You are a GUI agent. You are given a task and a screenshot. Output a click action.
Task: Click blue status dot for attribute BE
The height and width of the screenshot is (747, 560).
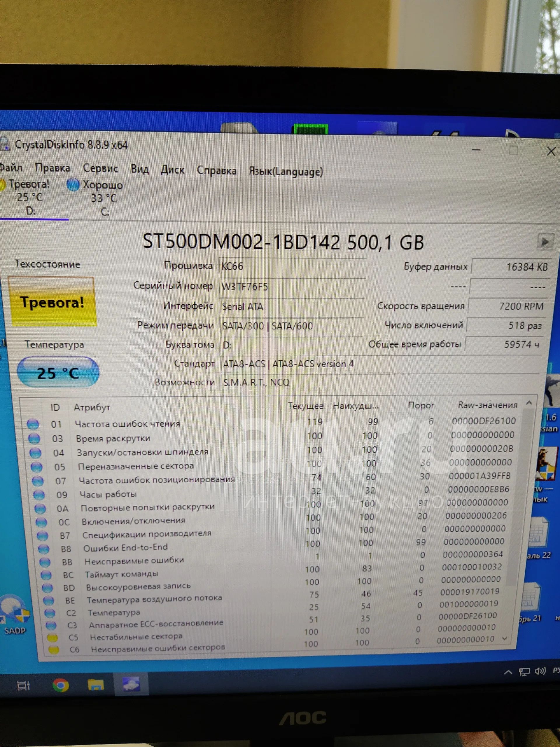click(49, 601)
